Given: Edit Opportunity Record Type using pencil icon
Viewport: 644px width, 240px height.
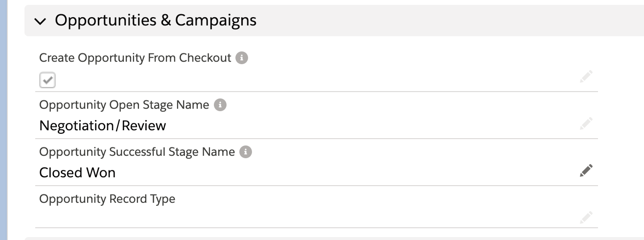Looking at the screenshot, I should click(586, 217).
